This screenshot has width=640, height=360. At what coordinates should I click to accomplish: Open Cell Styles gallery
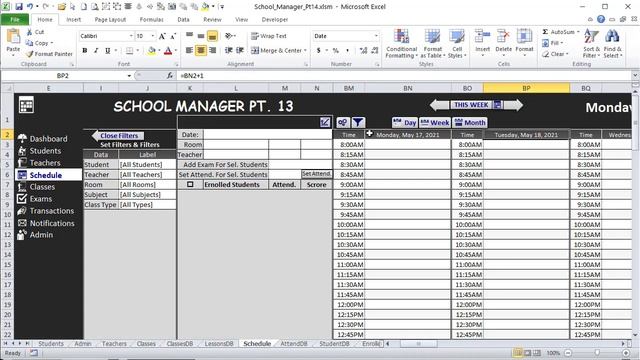pyautogui.click(x=457, y=44)
